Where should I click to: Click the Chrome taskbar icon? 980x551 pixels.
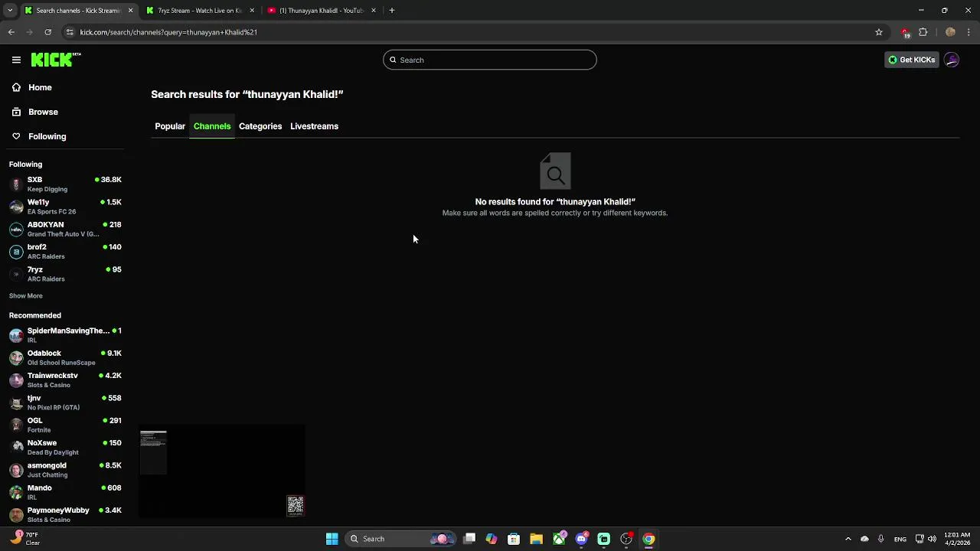648,539
